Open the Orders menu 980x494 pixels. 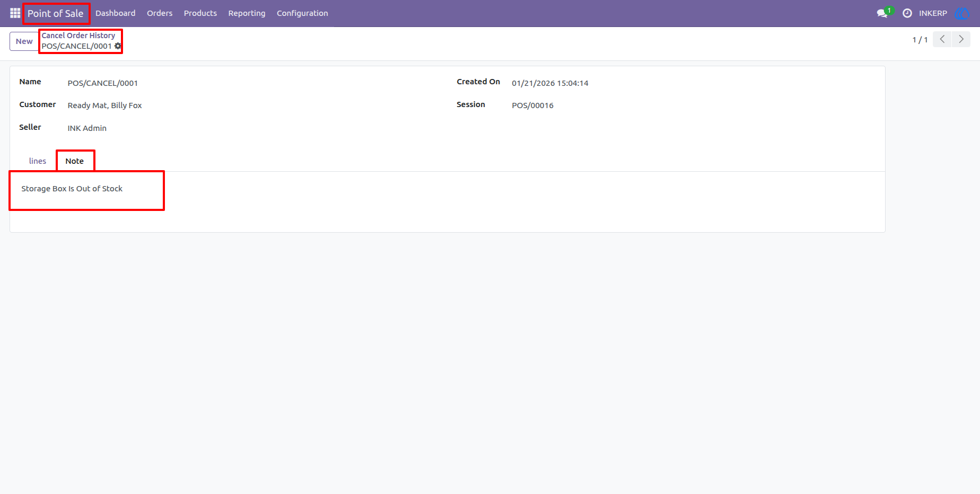[x=160, y=13]
